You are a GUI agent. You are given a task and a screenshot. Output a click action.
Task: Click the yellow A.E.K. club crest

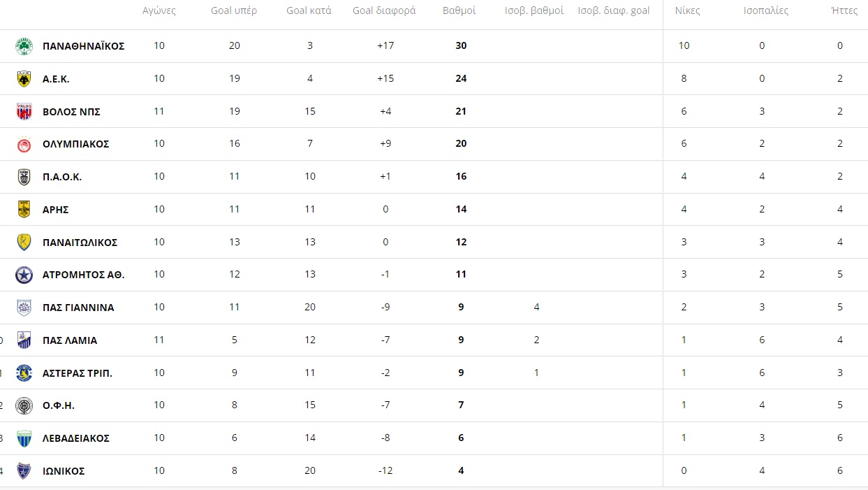(x=24, y=79)
